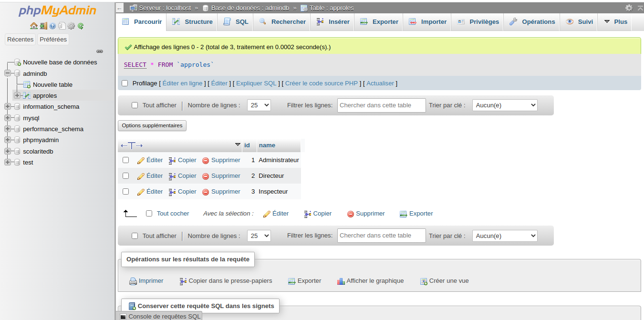
Task: Open the Plus tab dropdown
Action: [615, 22]
